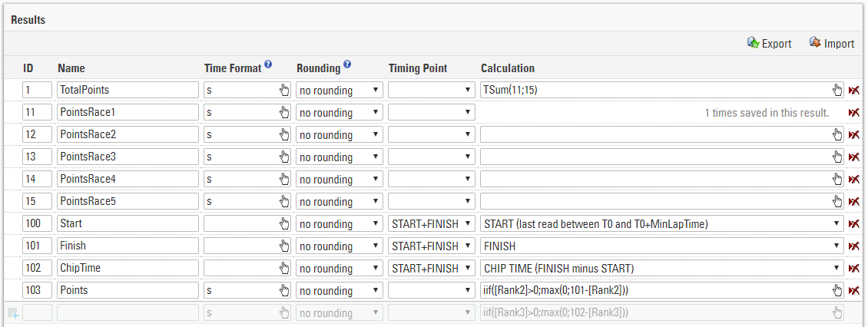Screen dimensions: 868x327
Task: Expand the Calculation dropdown for Finish row
Action: pos(661,246)
